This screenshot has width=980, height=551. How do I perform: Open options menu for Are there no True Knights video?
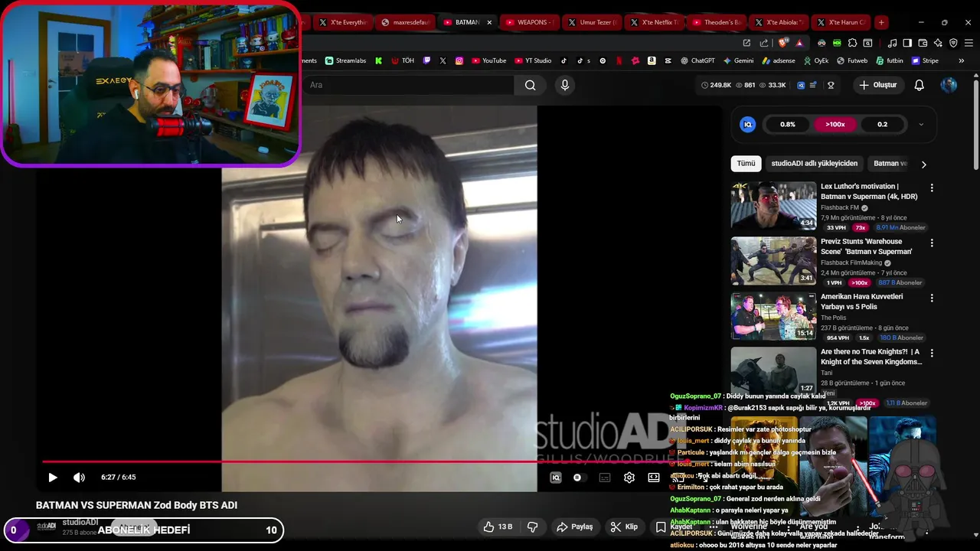[932, 353]
